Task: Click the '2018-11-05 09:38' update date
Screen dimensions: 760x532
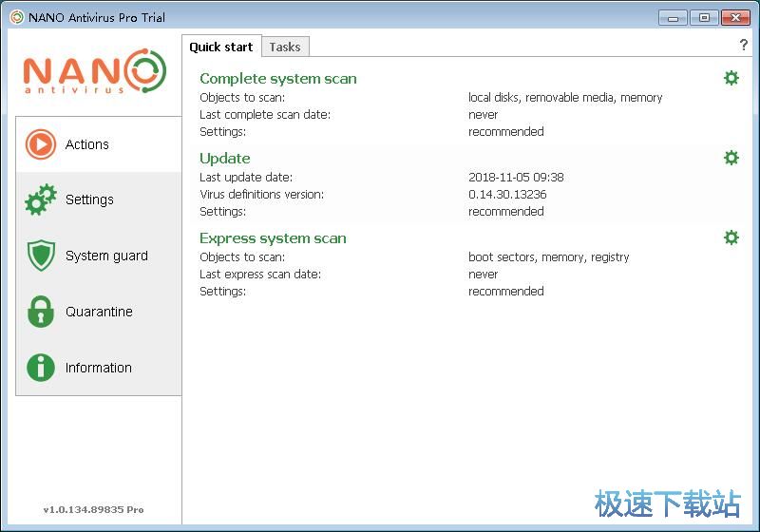Action: pos(516,178)
